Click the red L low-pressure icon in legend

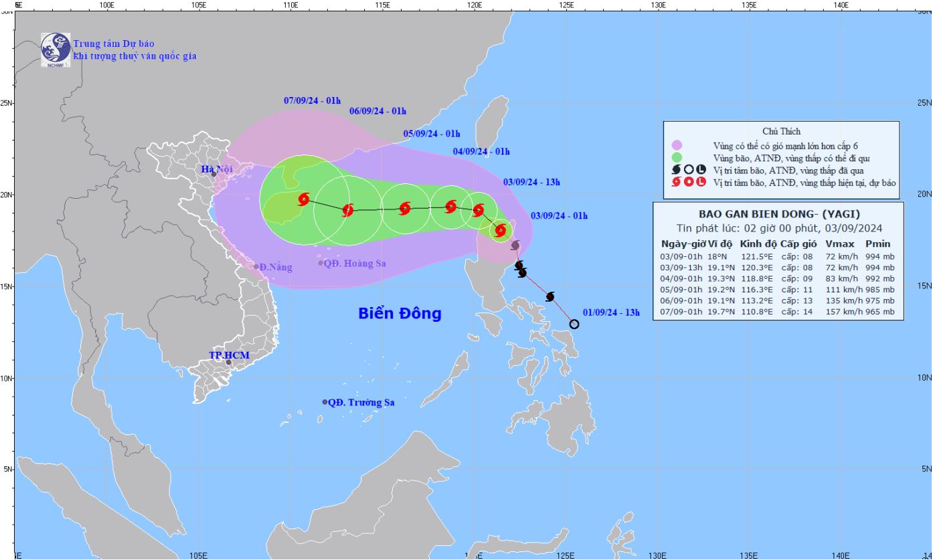[x=701, y=182]
